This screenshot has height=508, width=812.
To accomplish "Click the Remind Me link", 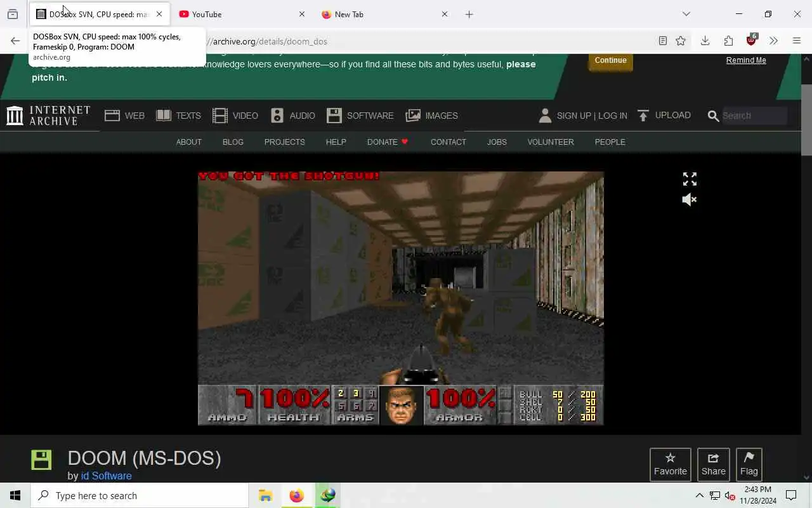I will coord(746,60).
